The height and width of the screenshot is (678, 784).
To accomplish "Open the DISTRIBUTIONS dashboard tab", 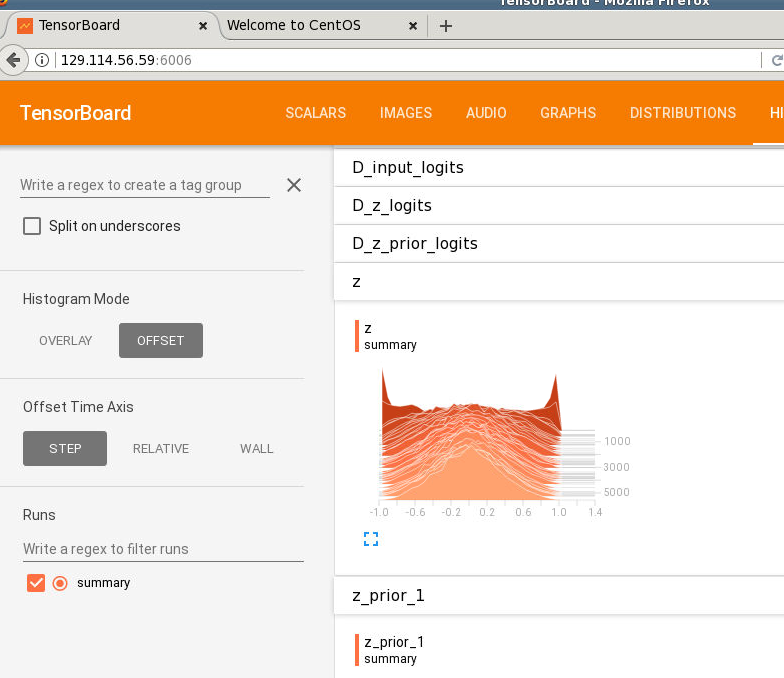I will coord(683,113).
